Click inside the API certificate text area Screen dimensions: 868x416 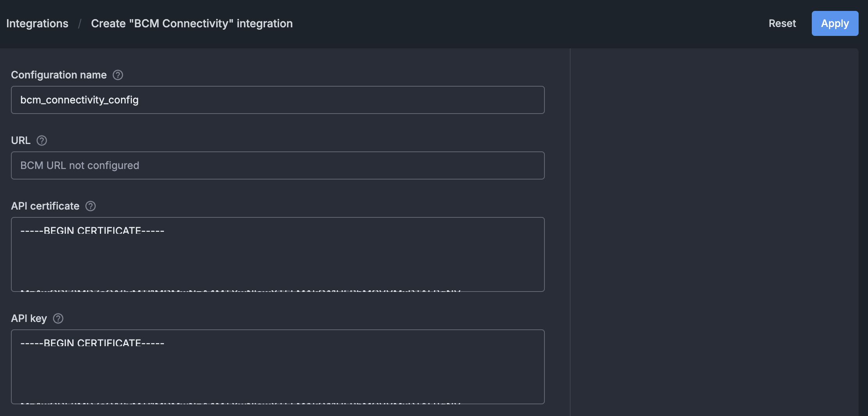[x=277, y=254]
